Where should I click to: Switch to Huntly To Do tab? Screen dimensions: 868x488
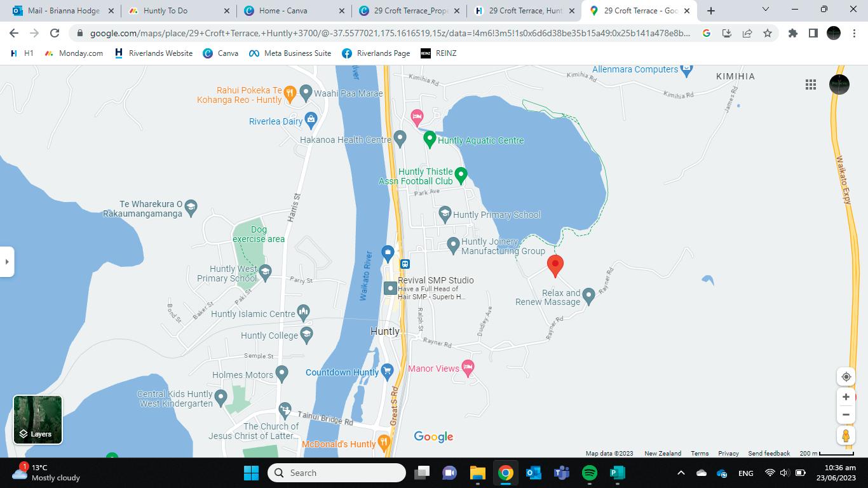178,11
